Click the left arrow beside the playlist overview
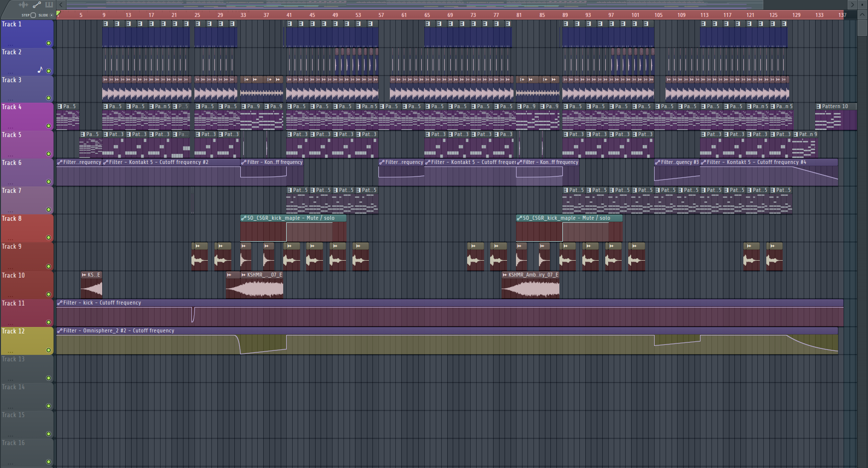868x468 pixels. (61, 4)
